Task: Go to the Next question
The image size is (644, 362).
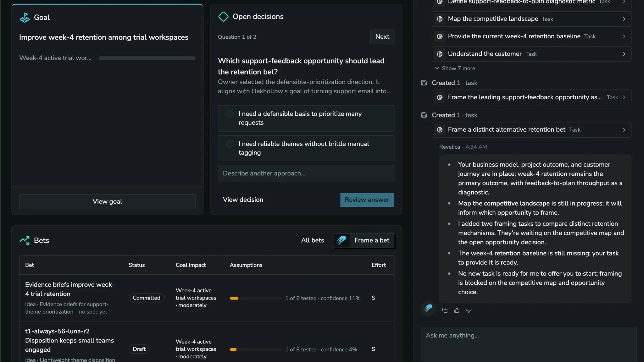Action: pos(382,37)
